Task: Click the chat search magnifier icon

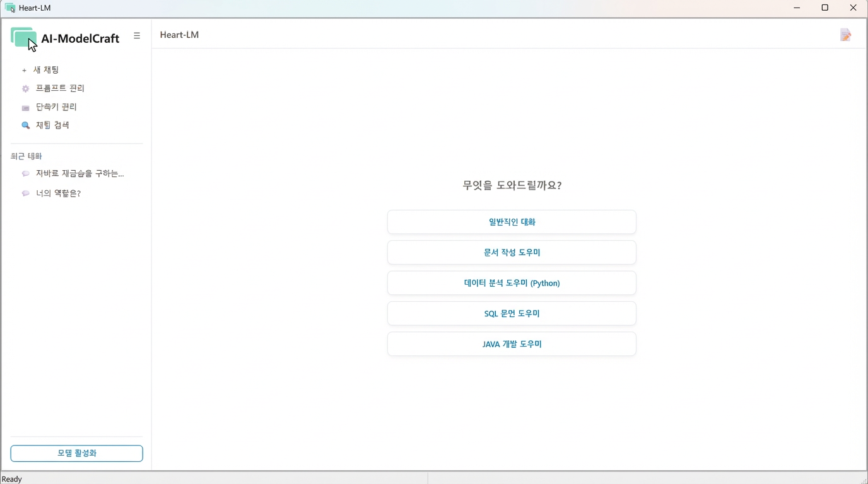Action: (x=25, y=125)
